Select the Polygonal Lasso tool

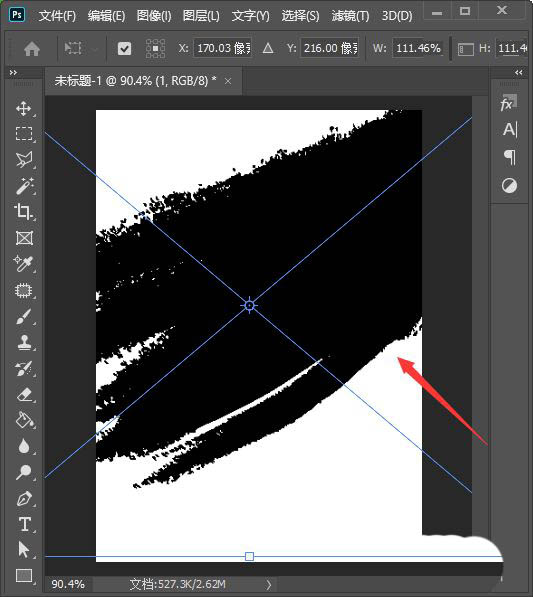pos(24,160)
